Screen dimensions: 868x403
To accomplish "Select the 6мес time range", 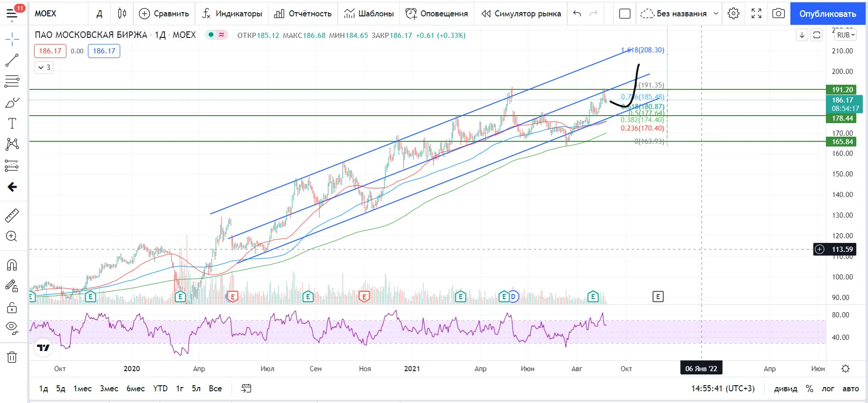I will (136, 388).
